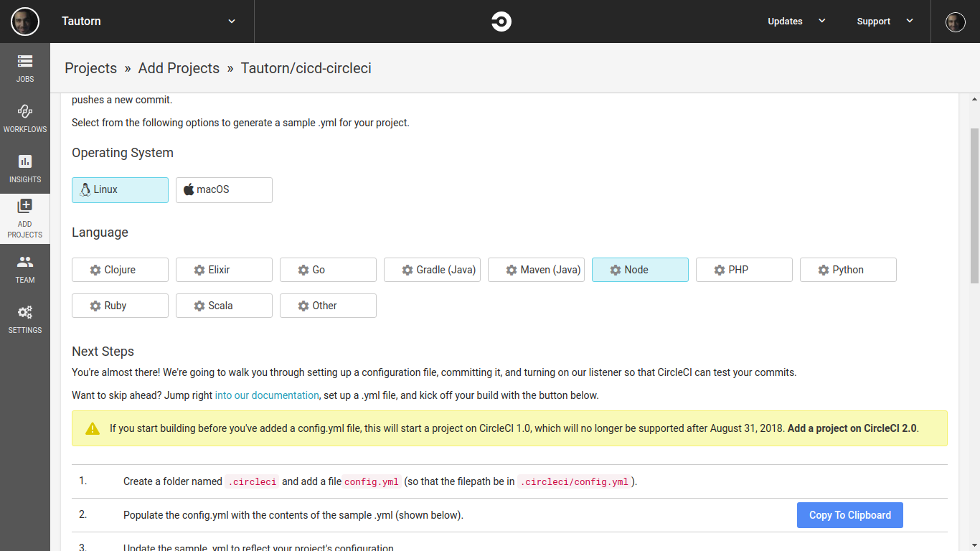Viewport: 980px width, 551px height.
Task: Choose Go language
Action: tap(328, 270)
